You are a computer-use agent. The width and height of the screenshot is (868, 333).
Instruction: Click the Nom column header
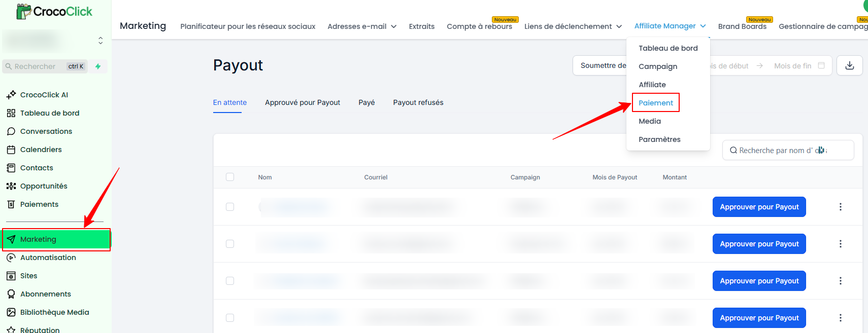tap(265, 177)
